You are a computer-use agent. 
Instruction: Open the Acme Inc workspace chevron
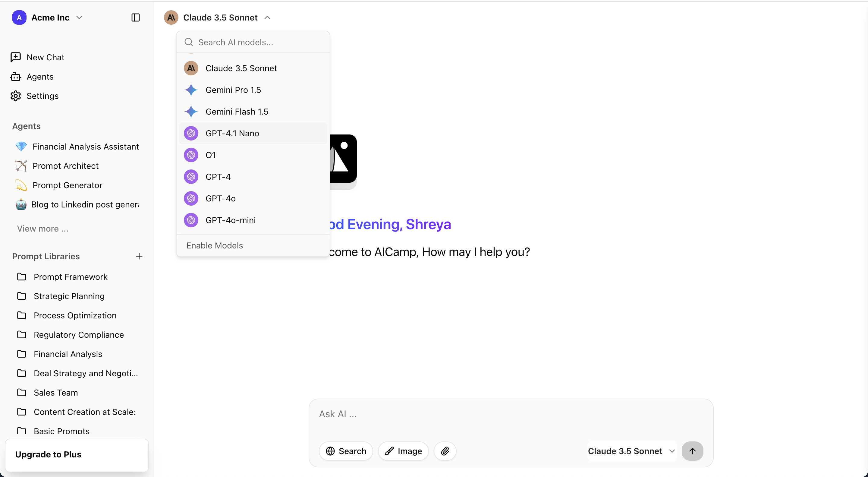[x=79, y=17]
